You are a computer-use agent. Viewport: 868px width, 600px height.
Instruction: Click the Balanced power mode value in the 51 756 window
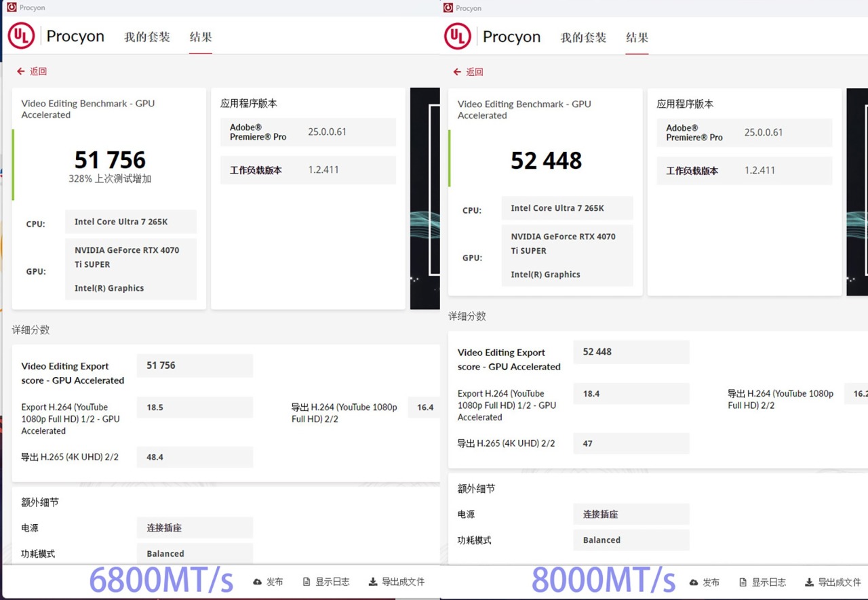tap(195, 553)
